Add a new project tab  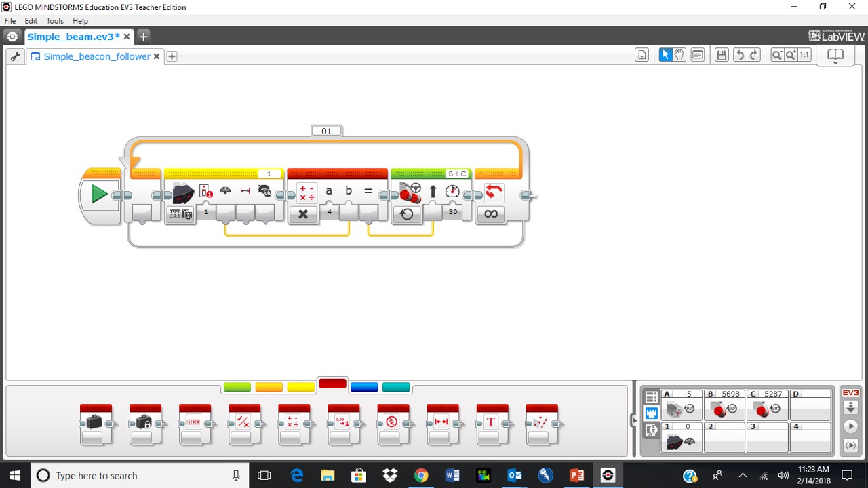point(143,37)
